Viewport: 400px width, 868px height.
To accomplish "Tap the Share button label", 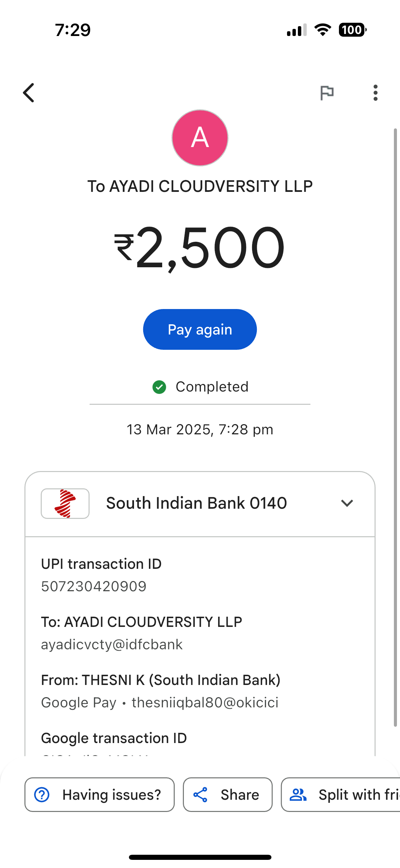I will pos(240,795).
